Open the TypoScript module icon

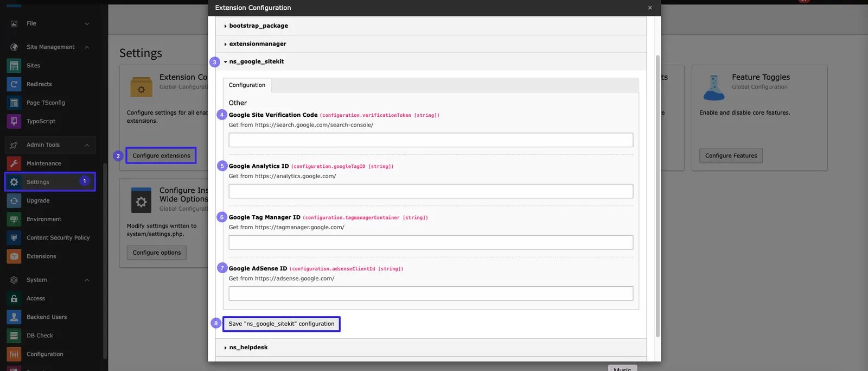click(x=14, y=121)
